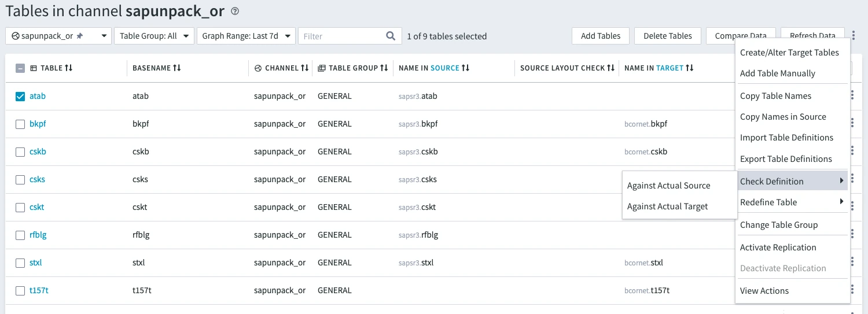Viewport: 868px width, 314px height.
Task: Sort by CHANNEL column arrows
Action: (304, 68)
